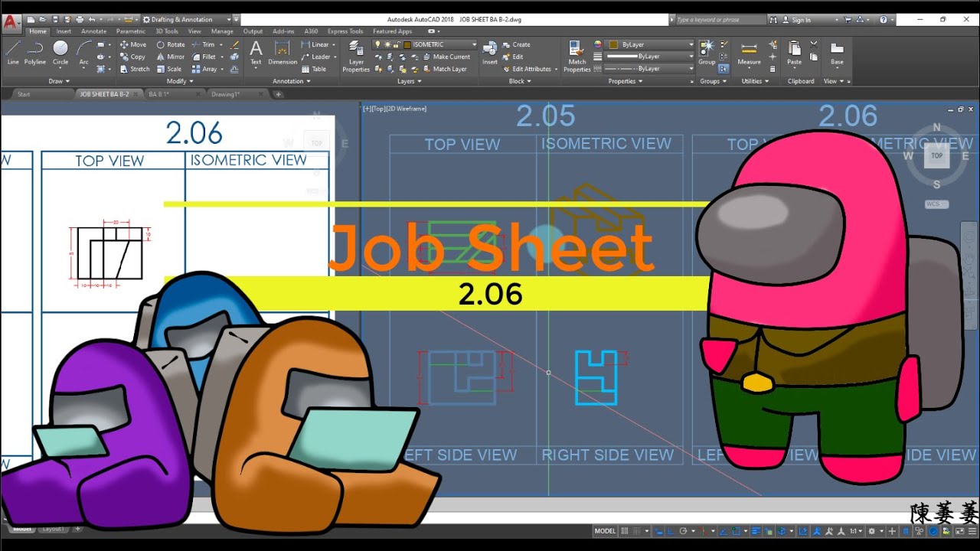The height and width of the screenshot is (551, 980).
Task: Activate the Stretch command
Action: tap(135, 69)
